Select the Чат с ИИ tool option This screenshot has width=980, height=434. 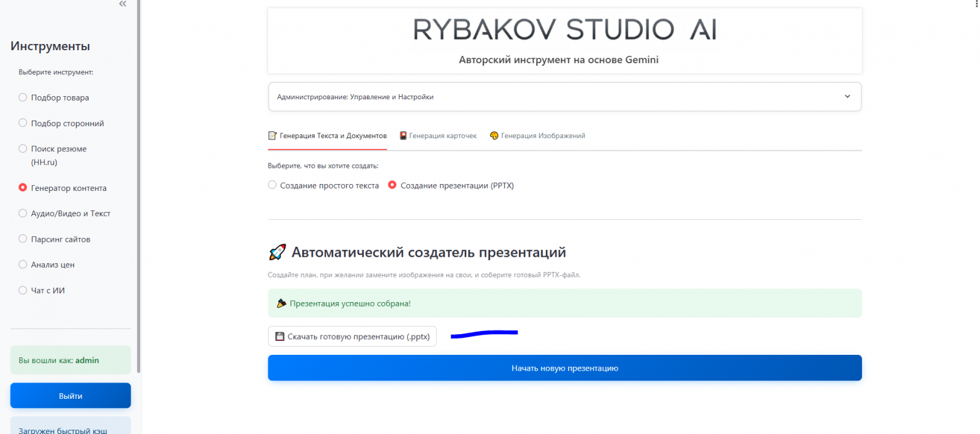22,290
